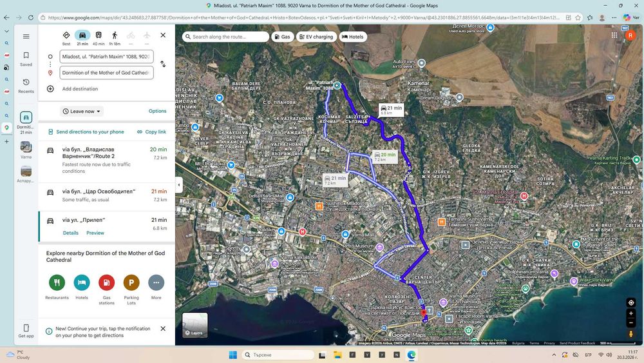Screen dimensions: 644x363
Task: Show More nearby categories
Action: point(156,287)
